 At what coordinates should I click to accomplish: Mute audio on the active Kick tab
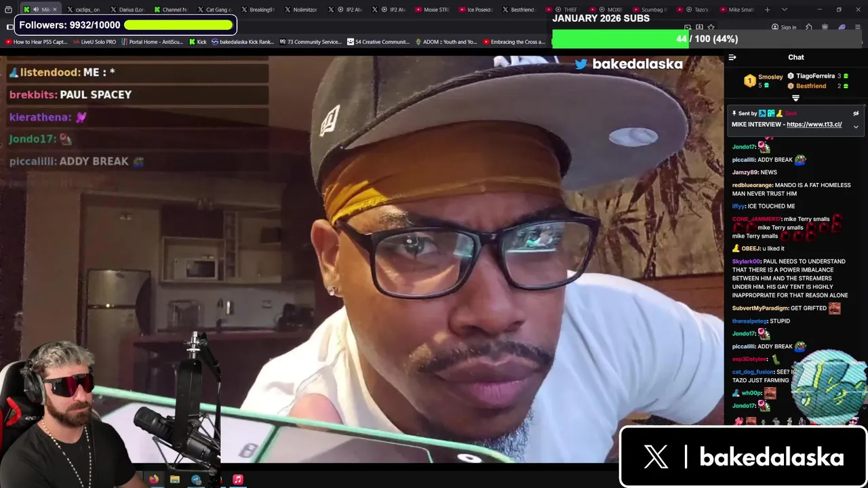pyautogui.click(x=36, y=9)
